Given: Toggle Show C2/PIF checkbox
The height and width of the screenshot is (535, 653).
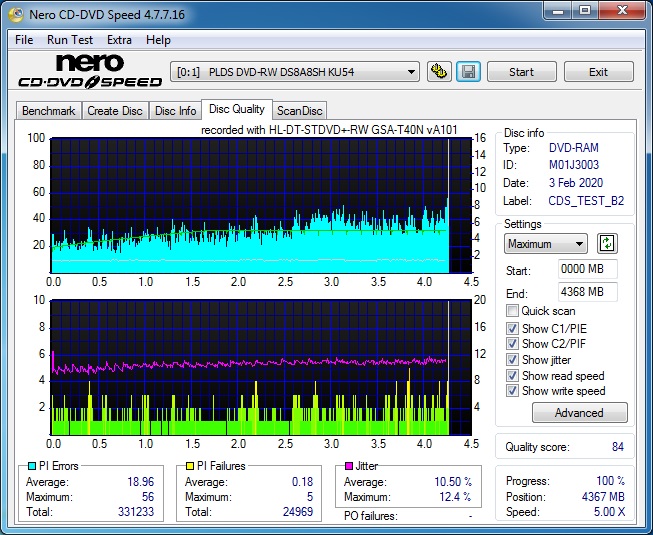Looking at the screenshot, I should pos(512,343).
